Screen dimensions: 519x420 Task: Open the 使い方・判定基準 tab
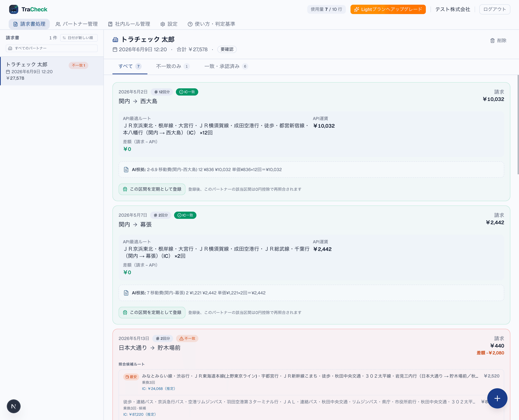(212, 24)
